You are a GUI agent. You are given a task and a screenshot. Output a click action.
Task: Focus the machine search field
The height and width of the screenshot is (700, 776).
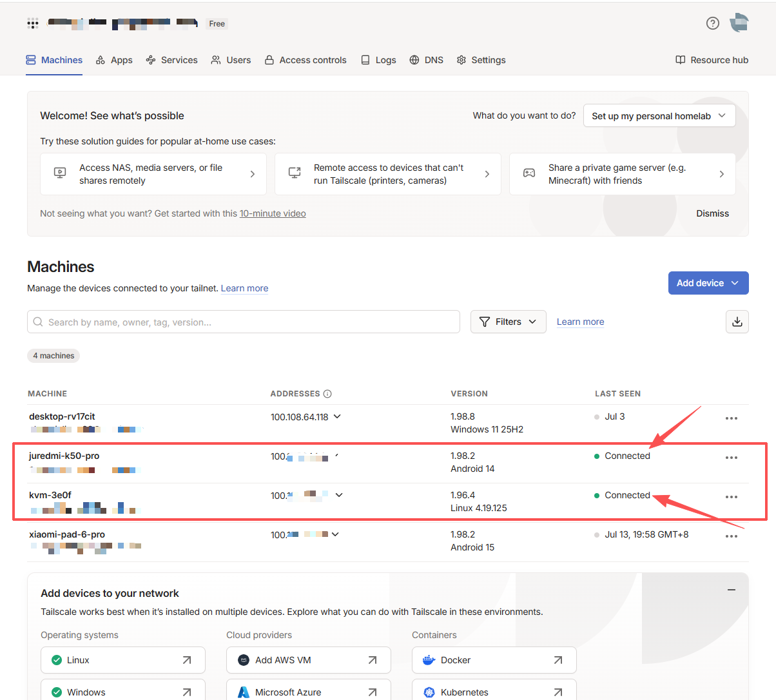click(x=244, y=322)
